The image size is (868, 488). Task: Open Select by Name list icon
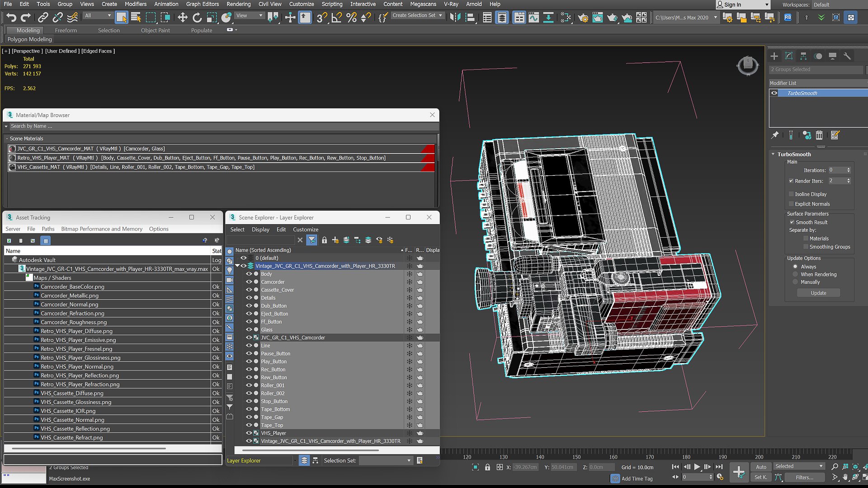coord(136,18)
